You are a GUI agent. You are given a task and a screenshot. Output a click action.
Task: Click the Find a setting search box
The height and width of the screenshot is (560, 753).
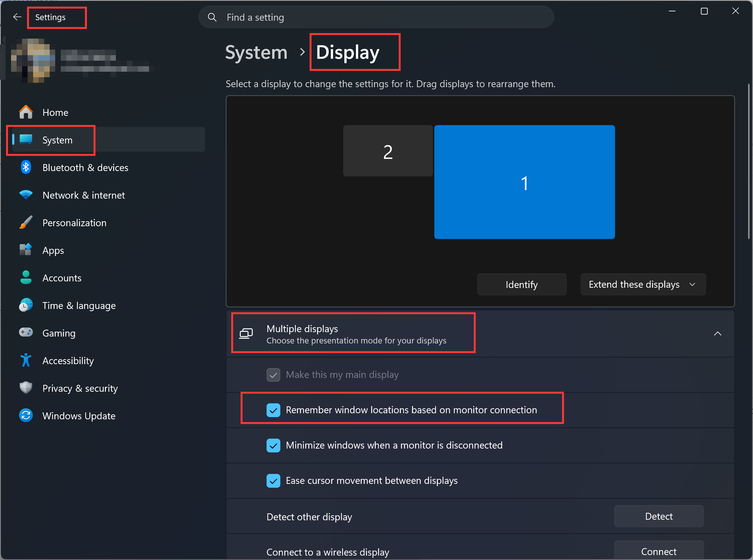[x=376, y=17]
